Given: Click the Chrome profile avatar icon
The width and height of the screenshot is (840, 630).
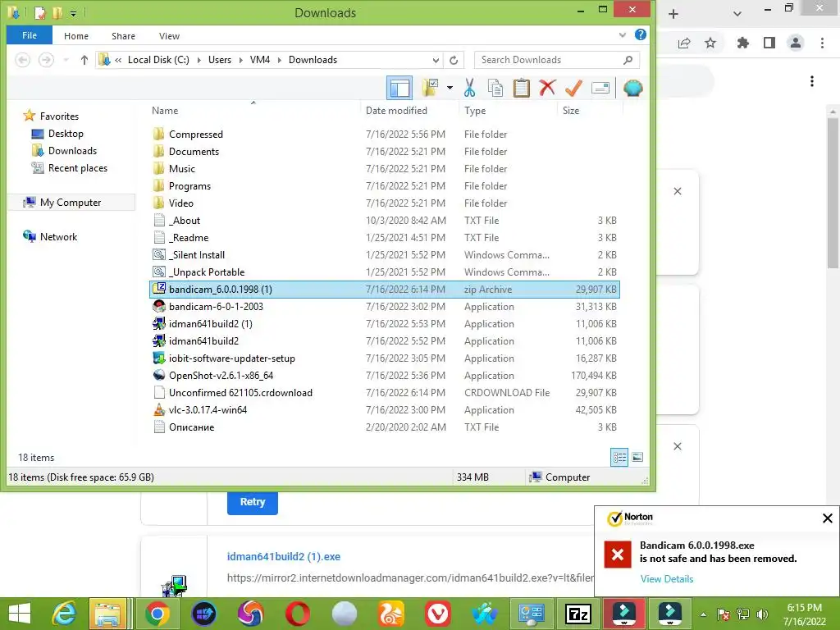Looking at the screenshot, I should [796, 43].
